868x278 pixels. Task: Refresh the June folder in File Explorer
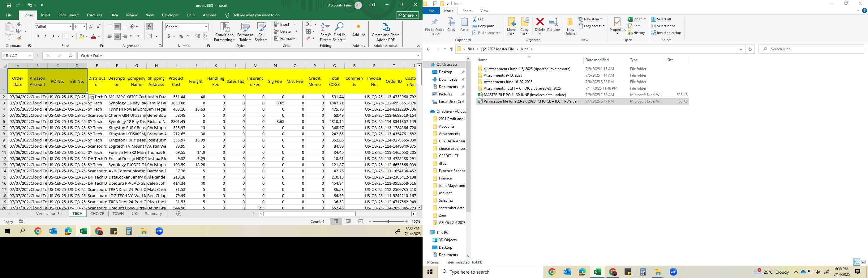[x=750, y=49]
